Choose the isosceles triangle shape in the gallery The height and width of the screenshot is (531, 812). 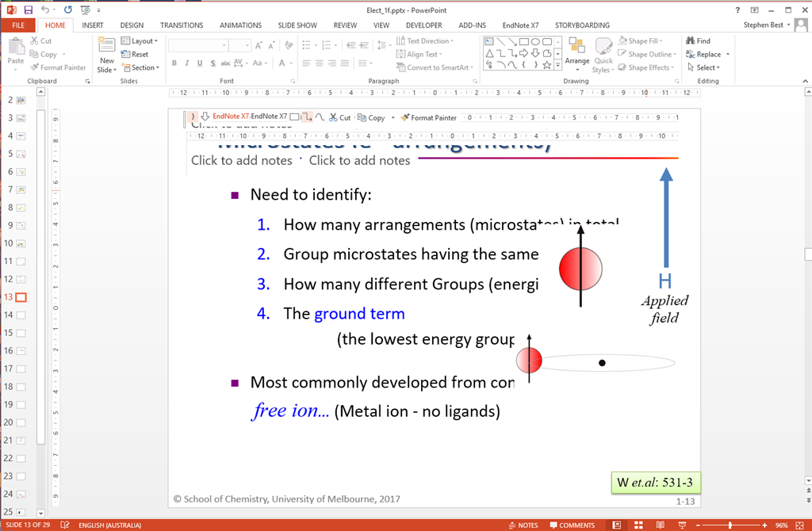[489, 53]
